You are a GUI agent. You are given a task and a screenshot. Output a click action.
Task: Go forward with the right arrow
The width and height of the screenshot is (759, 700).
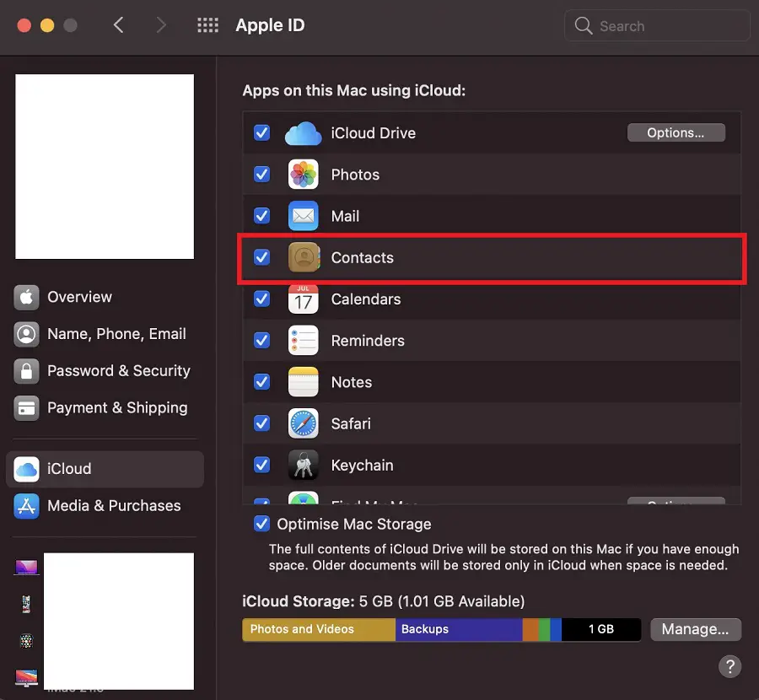click(161, 25)
